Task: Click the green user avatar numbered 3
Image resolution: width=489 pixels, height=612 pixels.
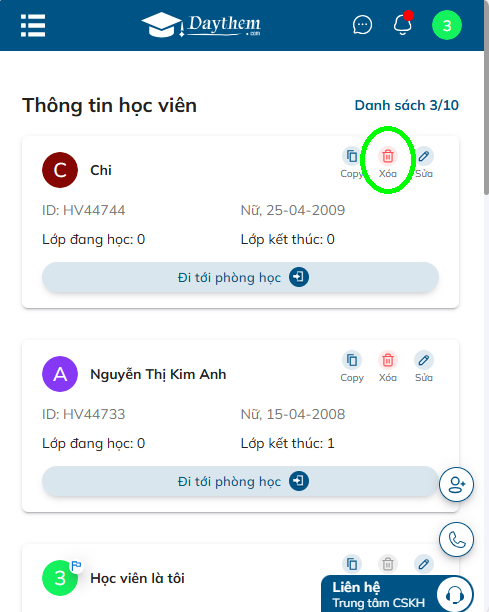Action: (447, 25)
